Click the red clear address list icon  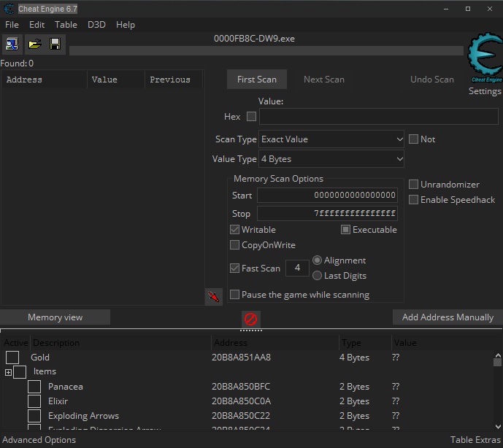tap(251, 319)
